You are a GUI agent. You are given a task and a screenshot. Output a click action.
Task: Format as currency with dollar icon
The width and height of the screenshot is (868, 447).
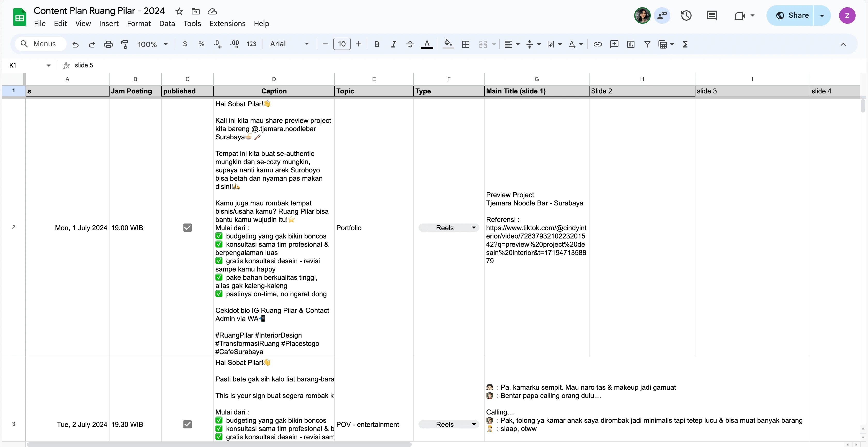pos(185,44)
